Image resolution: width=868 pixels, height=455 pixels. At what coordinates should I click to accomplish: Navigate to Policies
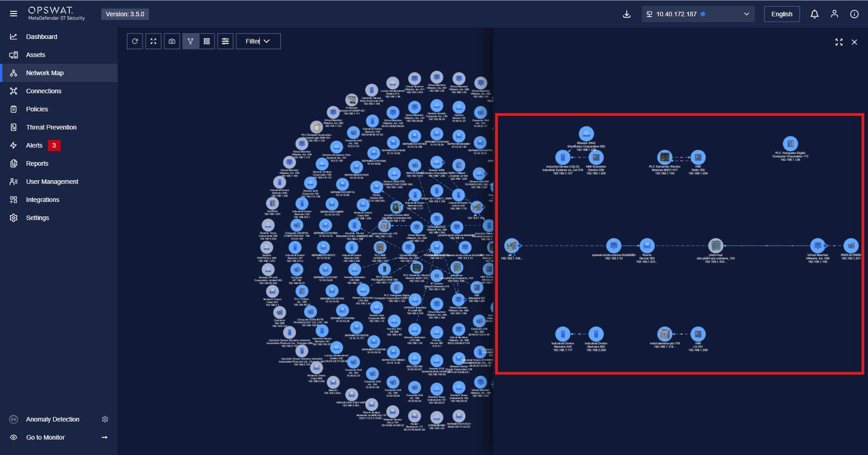click(59, 109)
